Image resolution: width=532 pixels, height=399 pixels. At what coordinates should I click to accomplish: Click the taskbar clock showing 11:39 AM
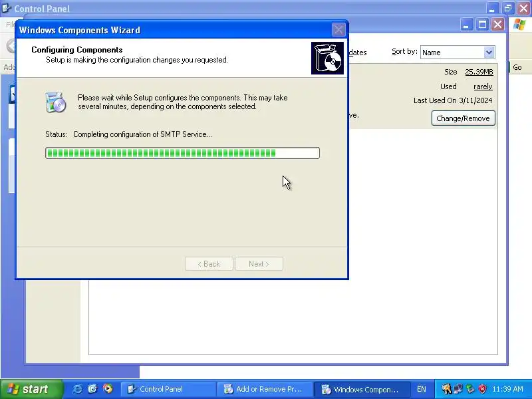(x=507, y=389)
